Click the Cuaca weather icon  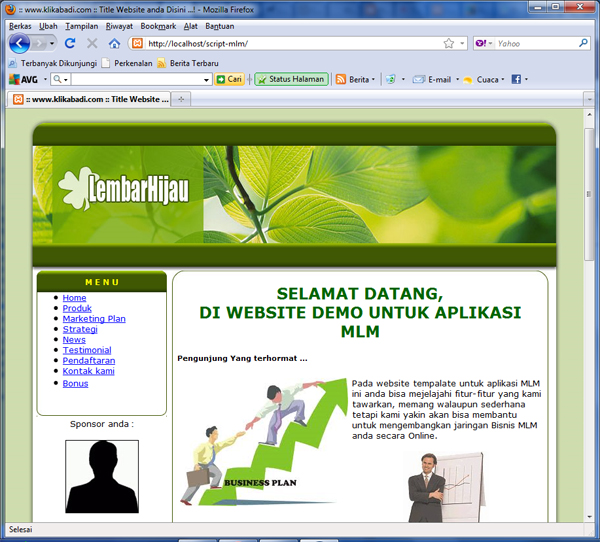467,79
